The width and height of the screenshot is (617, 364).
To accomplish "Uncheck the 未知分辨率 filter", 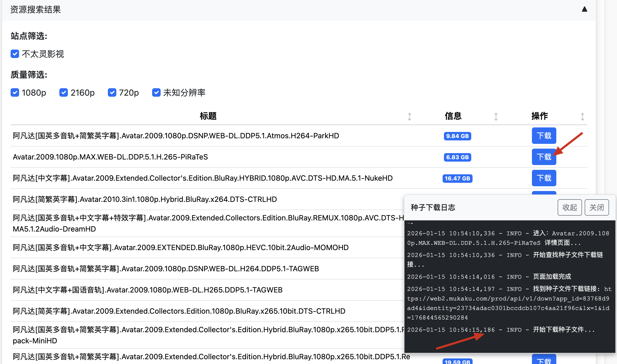I will click(156, 92).
